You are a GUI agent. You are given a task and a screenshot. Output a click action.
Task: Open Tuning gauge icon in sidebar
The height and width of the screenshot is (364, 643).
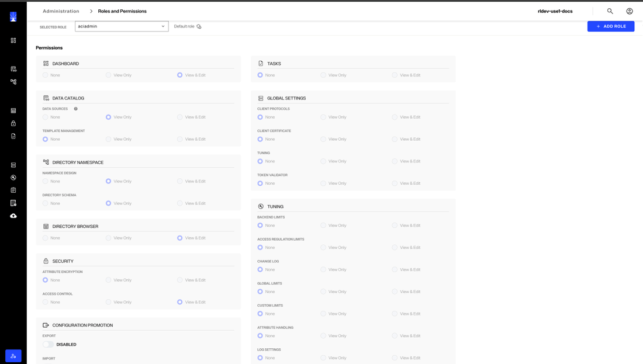coord(13,178)
